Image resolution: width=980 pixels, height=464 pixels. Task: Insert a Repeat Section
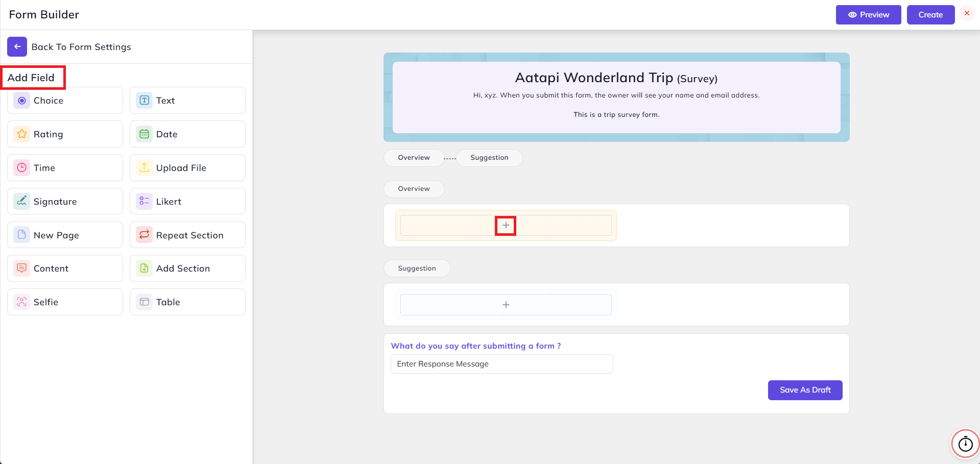point(187,235)
